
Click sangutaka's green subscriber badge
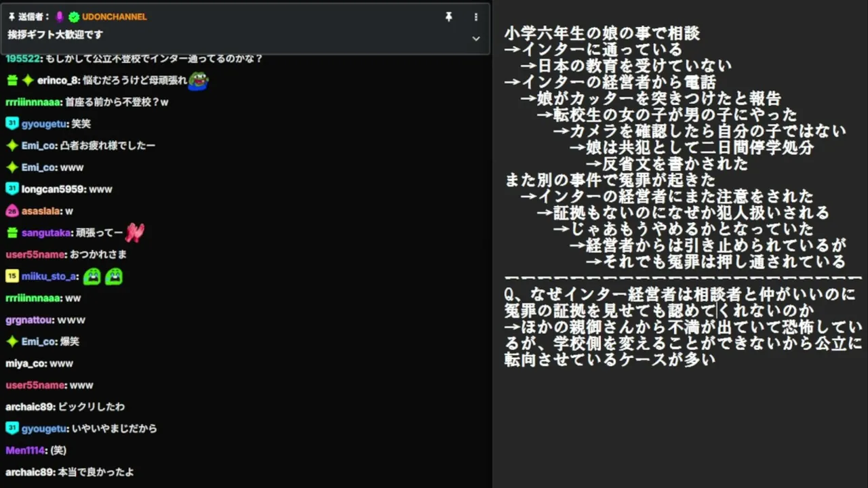click(x=12, y=232)
